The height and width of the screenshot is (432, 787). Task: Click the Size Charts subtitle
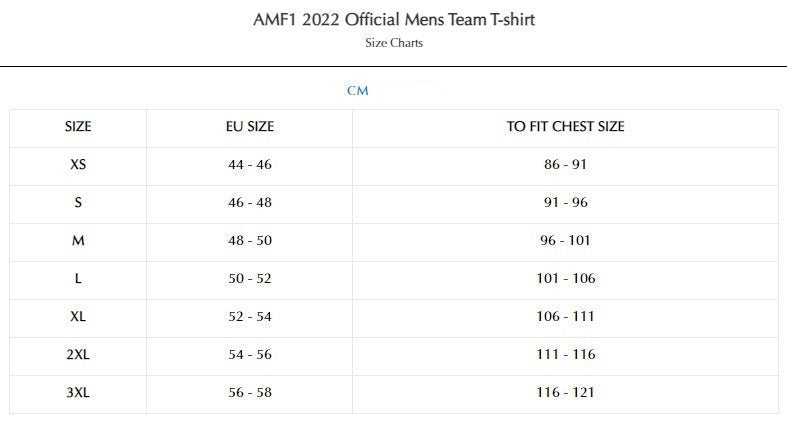[x=392, y=44]
